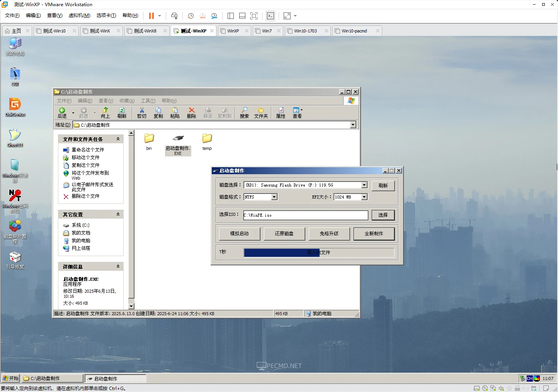Click 属性 properties icon in Explorer toolbar
Screen dimensions: 558x392
(x=281, y=113)
